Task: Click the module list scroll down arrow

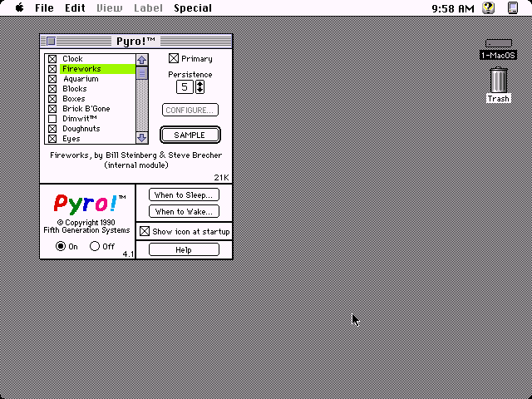Action: click(x=142, y=138)
